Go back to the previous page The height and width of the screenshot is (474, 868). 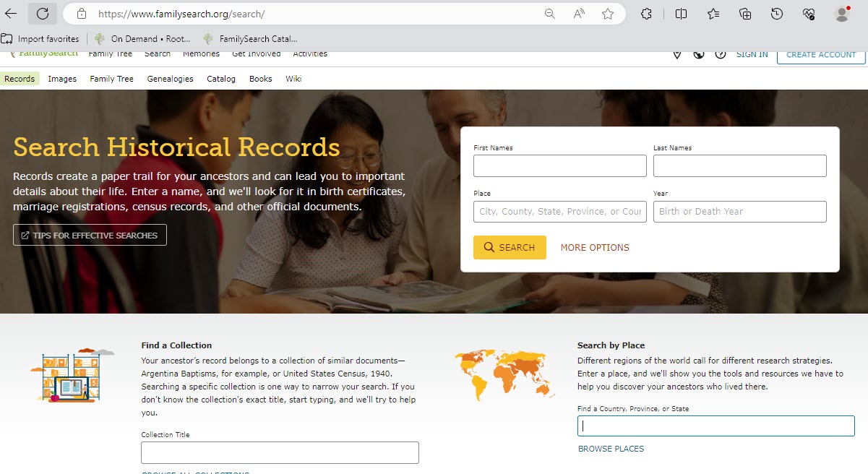[x=11, y=14]
